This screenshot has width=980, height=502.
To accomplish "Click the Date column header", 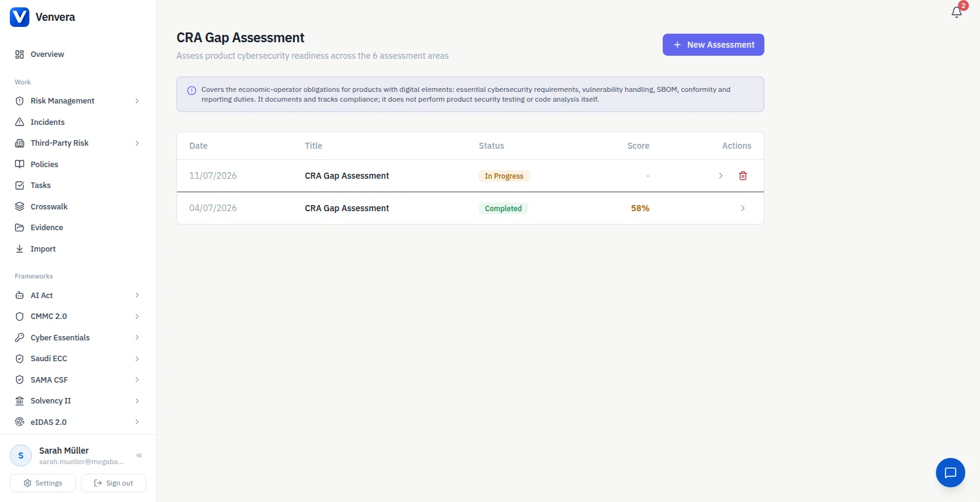I will point(198,146).
